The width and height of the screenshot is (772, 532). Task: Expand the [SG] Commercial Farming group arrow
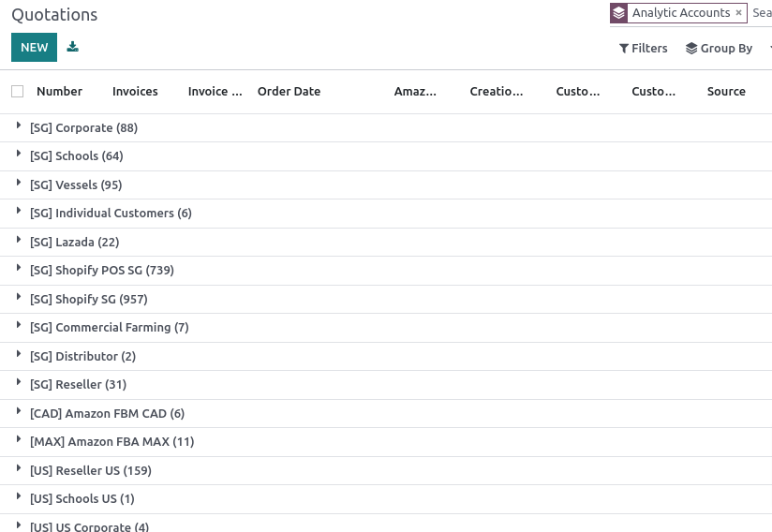coord(18,324)
